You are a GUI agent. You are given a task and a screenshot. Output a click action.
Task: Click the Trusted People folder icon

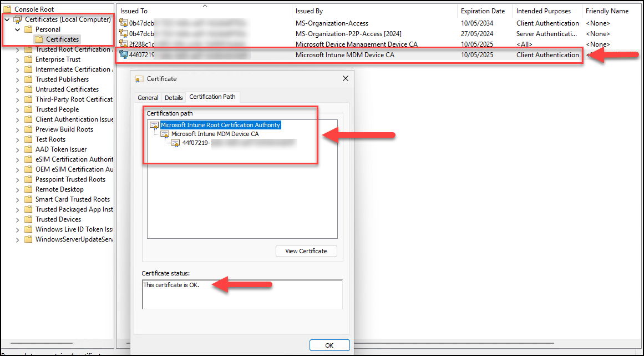28,109
